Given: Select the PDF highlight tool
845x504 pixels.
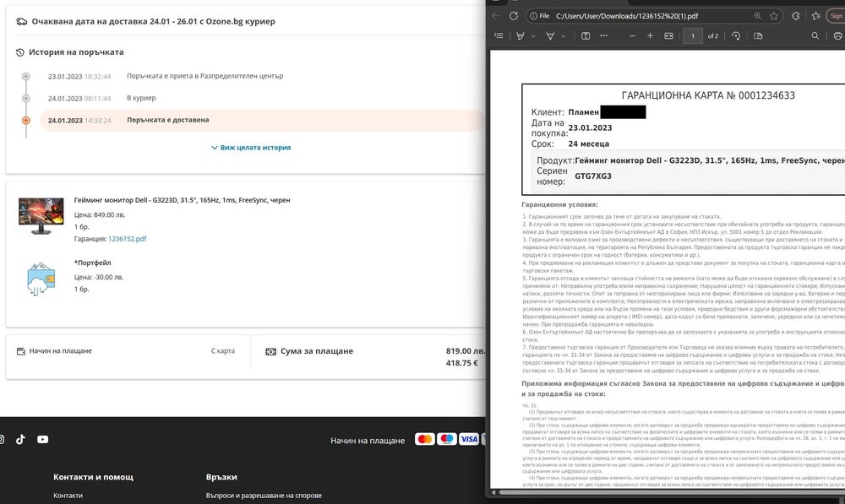Looking at the screenshot, I should point(520,35).
